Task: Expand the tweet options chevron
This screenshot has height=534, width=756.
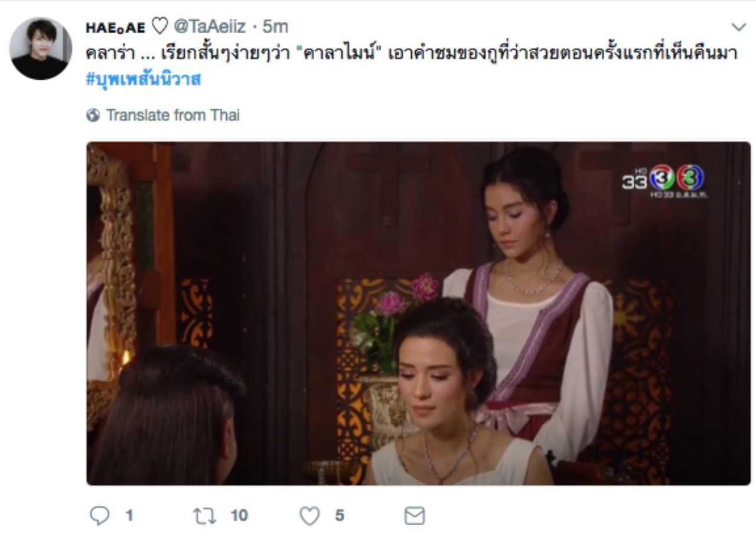Action: point(738,27)
